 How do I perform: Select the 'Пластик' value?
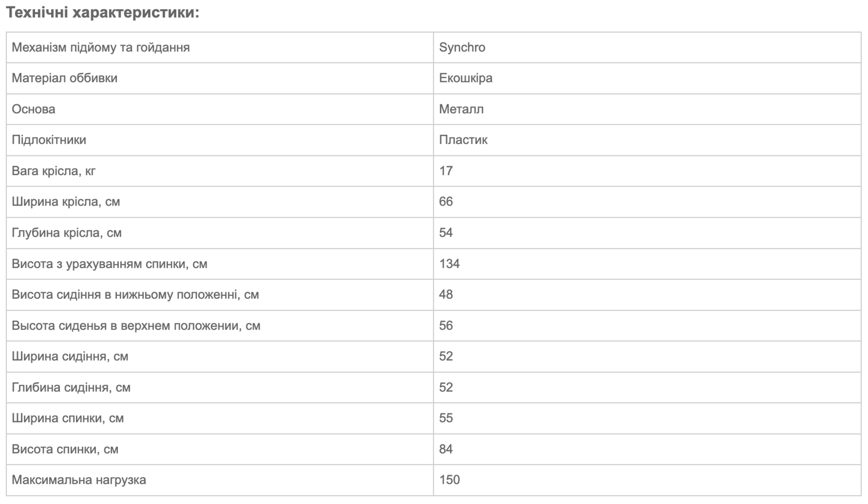[463, 140]
